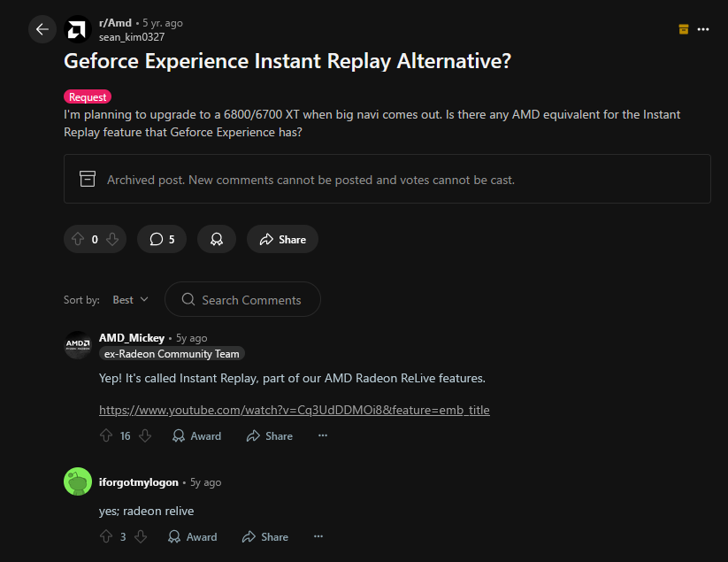Award AMD_Mickey's comment
Screen dimensions: 728x562
coord(197,435)
